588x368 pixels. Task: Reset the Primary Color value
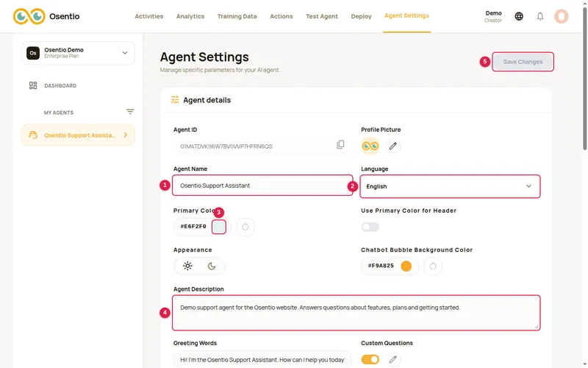point(245,227)
